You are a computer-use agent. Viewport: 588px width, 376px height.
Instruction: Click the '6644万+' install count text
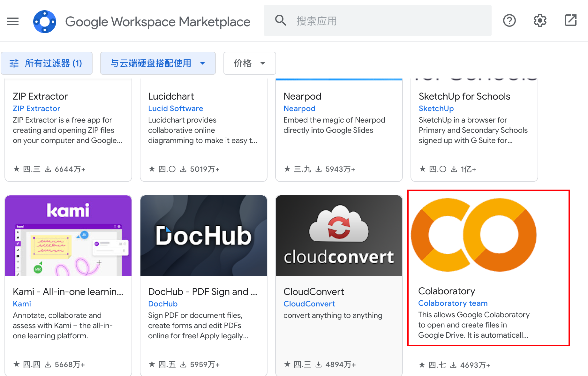70,169
